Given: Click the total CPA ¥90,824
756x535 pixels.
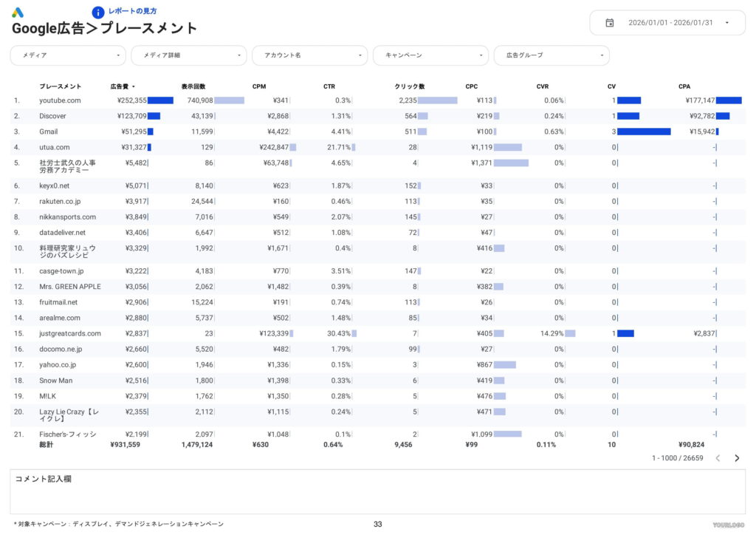Looking at the screenshot, I should [x=691, y=445].
